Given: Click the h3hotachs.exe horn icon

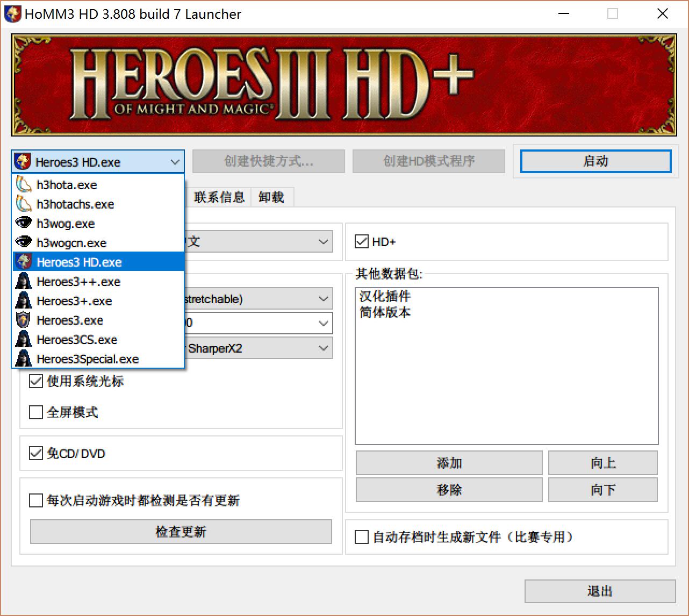Looking at the screenshot, I should point(24,204).
